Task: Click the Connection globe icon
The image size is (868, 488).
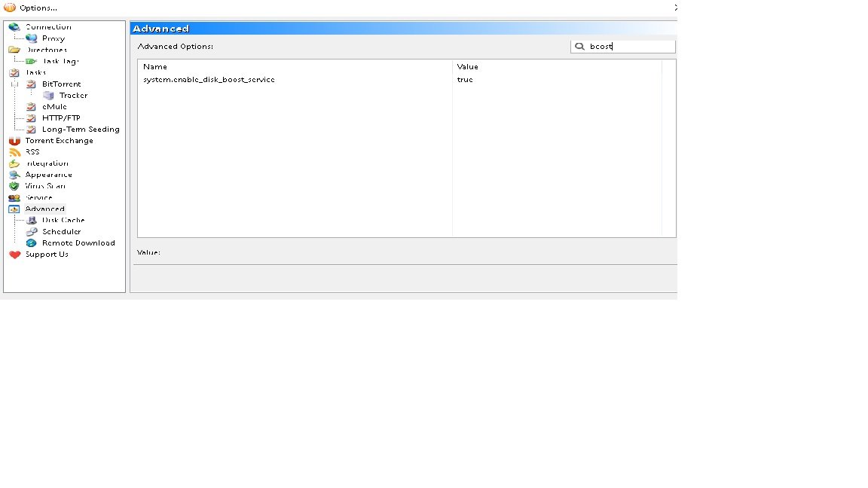Action: (x=14, y=27)
